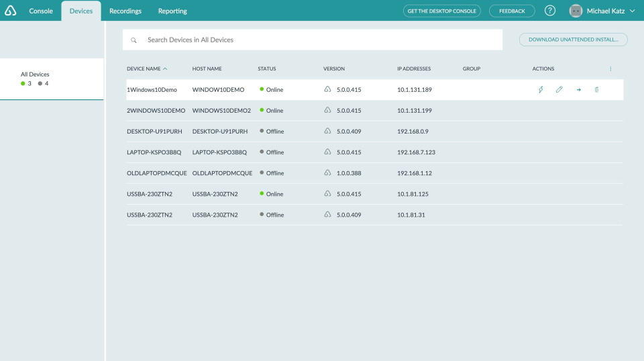Click IP address 10.1.81.31

click(x=411, y=215)
